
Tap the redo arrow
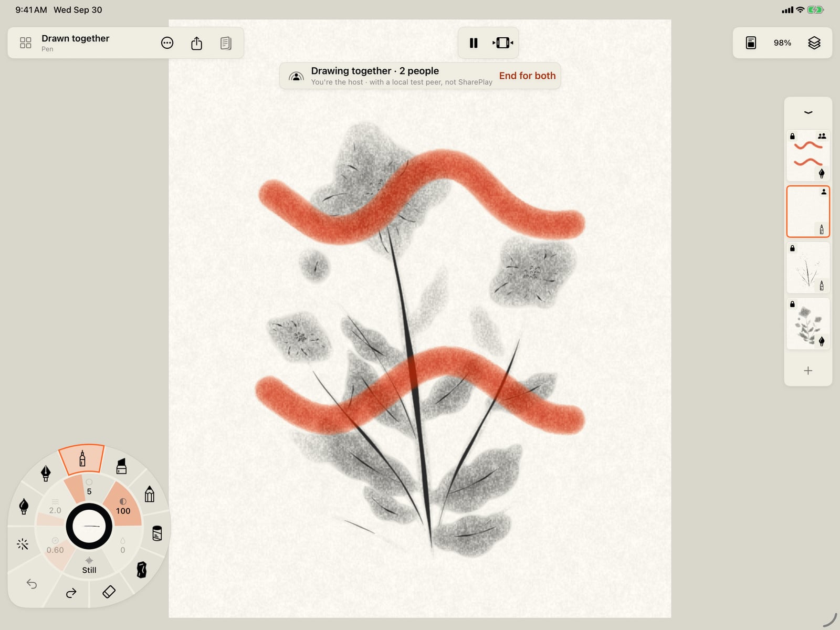[x=71, y=593]
